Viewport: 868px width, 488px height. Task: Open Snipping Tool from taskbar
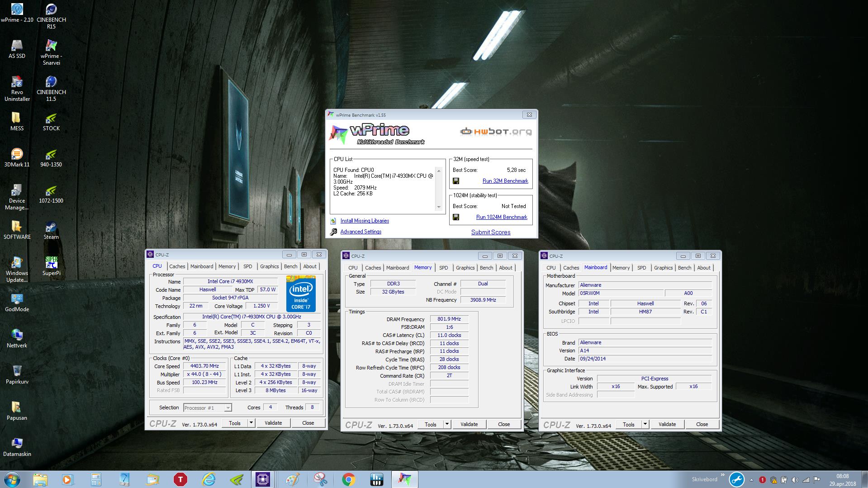[x=320, y=479]
